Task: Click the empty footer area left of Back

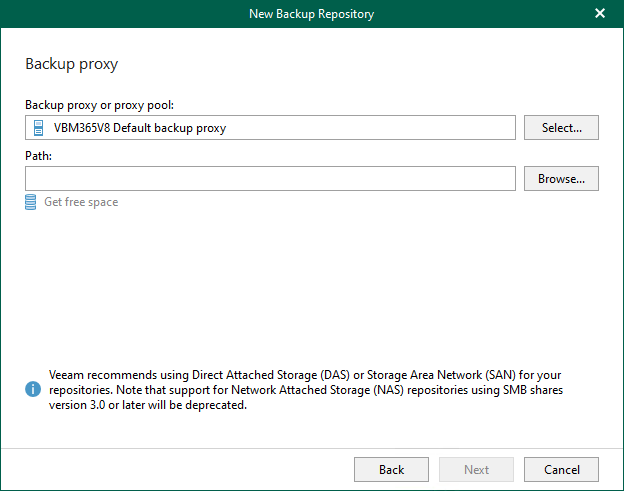Action: tap(180, 469)
